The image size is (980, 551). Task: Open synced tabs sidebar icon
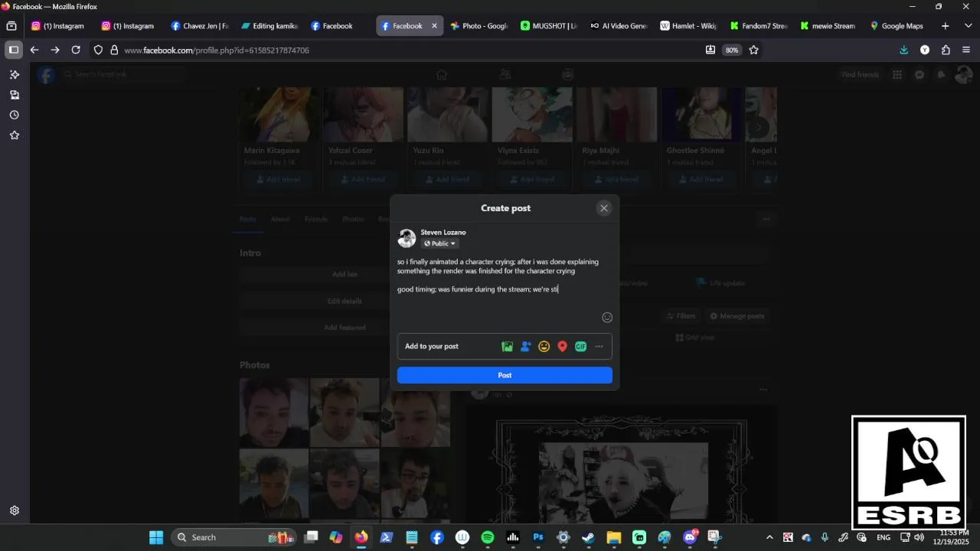14,95
